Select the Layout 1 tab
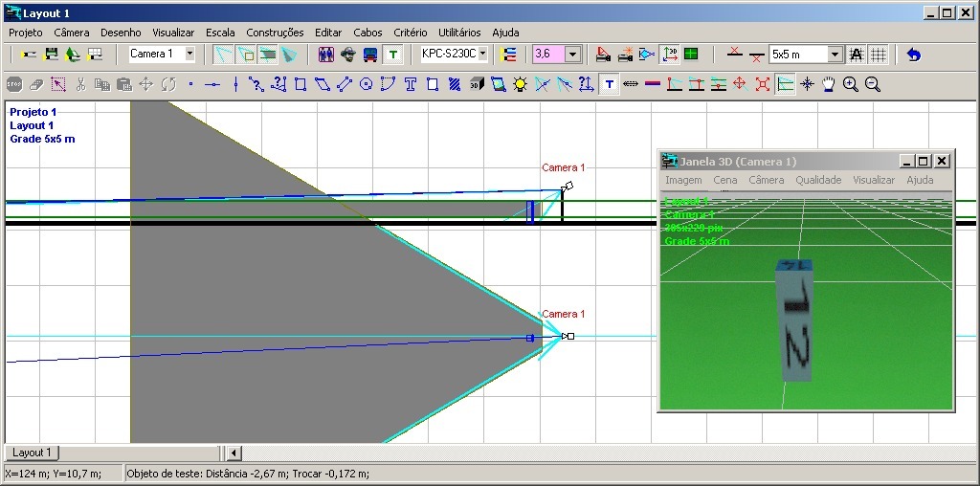980x486 pixels. click(32, 453)
